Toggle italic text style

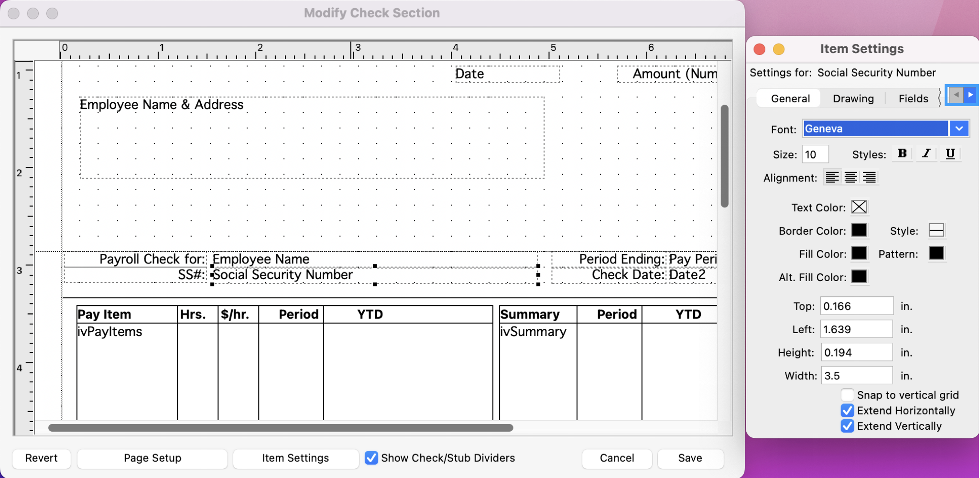coord(926,154)
